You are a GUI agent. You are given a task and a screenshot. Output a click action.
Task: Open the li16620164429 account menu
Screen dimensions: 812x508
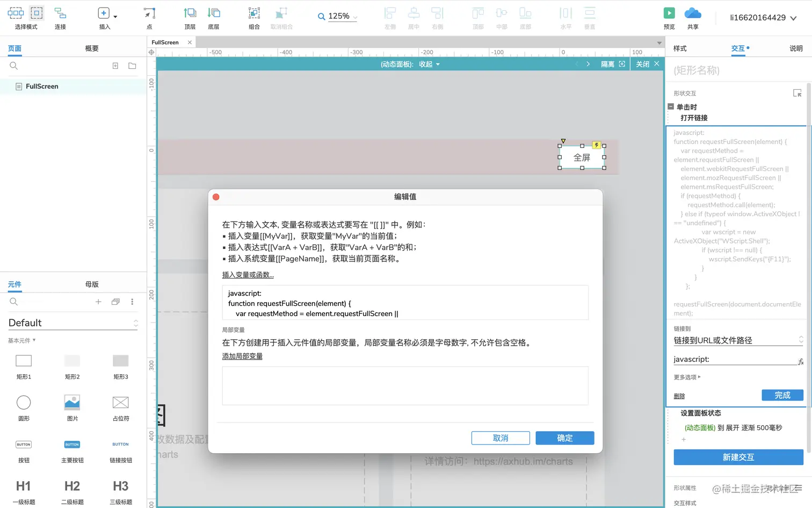[x=763, y=18]
